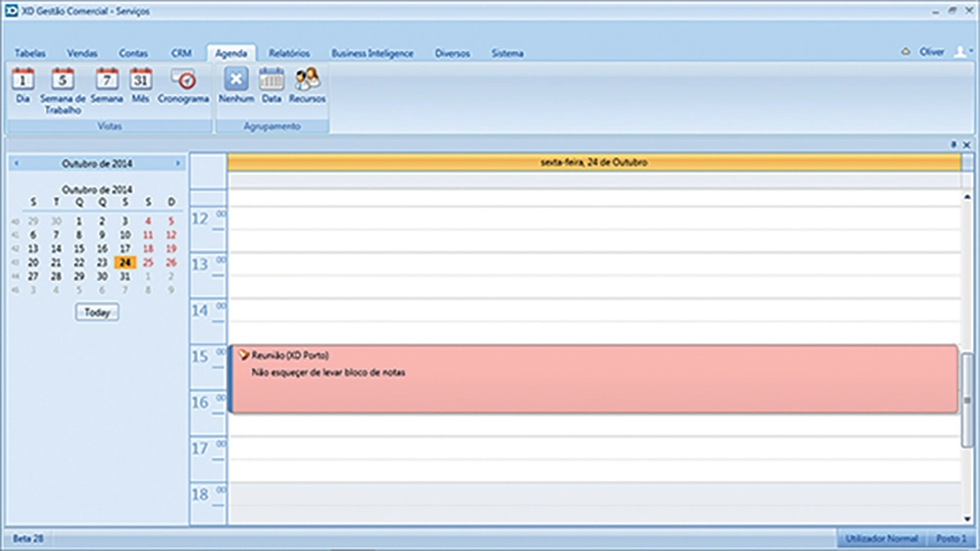Open the Oliver user account menu
Viewport: 980px width, 551px height.
coord(932,52)
